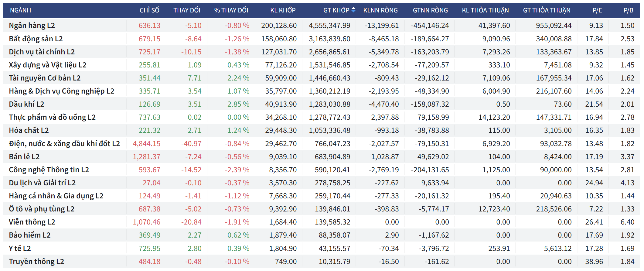Click Dầu khí L2 sector name
Image resolution: width=644 pixels, height=271 pixels.
(x=26, y=104)
